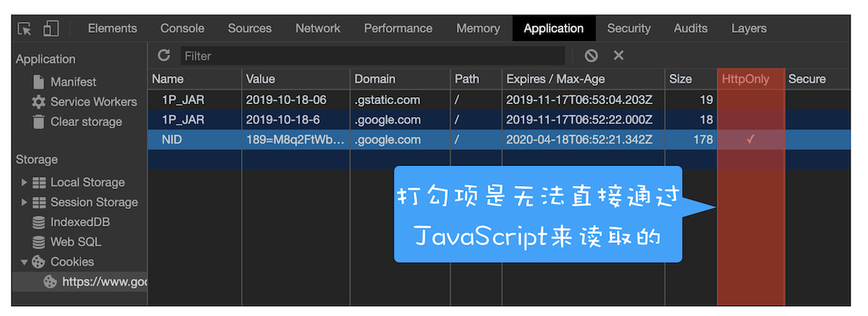Toggle the device toolbar icon
868x316 pixels.
(x=51, y=29)
